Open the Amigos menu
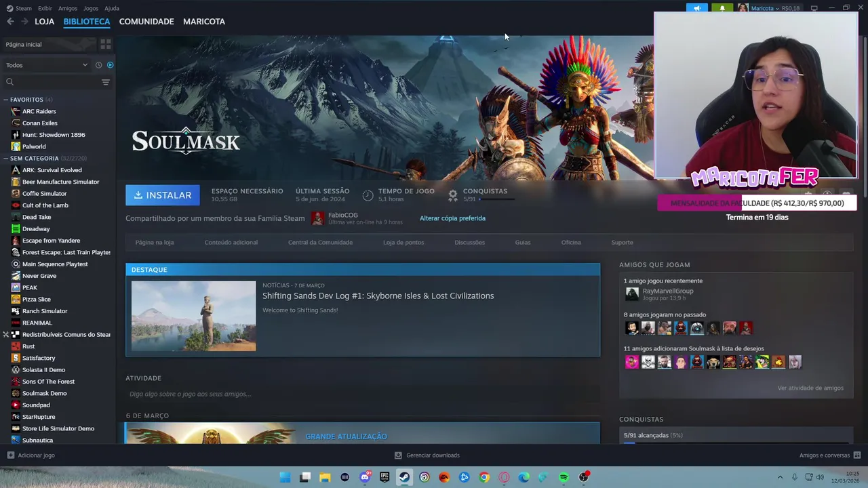The width and height of the screenshot is (868, 488). [x=68, y=8]
